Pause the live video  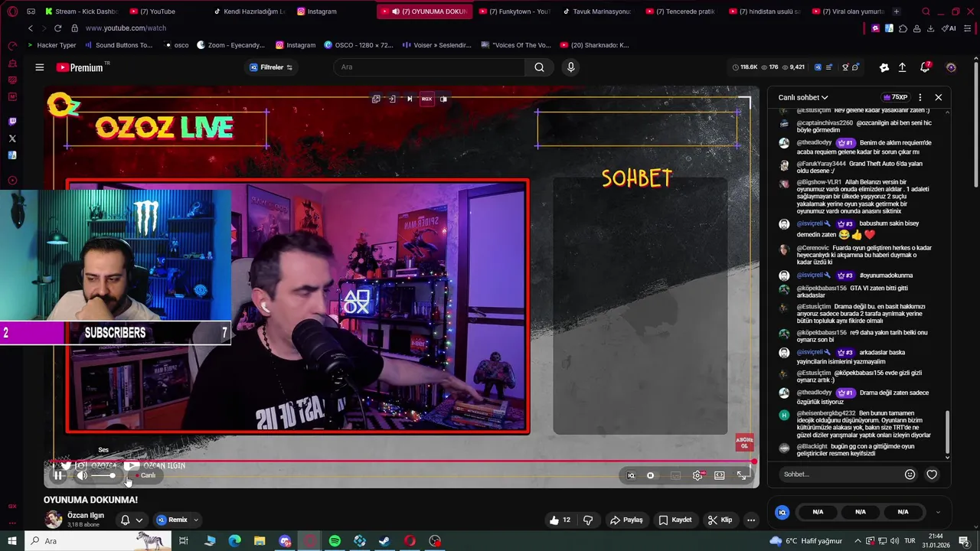tap(58, 475)
